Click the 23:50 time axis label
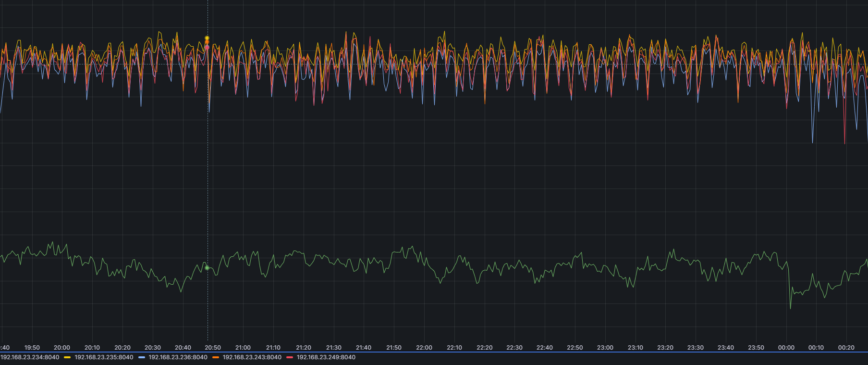Image resolution: width=868 pixels, height=365 pixels. [x=756, y=348]
